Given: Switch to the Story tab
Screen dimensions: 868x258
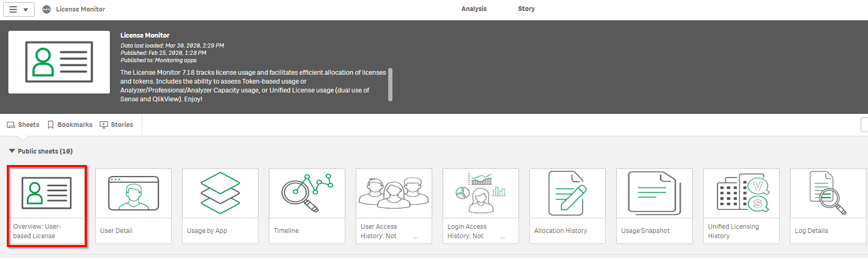Looking at the screenshot, I should coord(526,9).
